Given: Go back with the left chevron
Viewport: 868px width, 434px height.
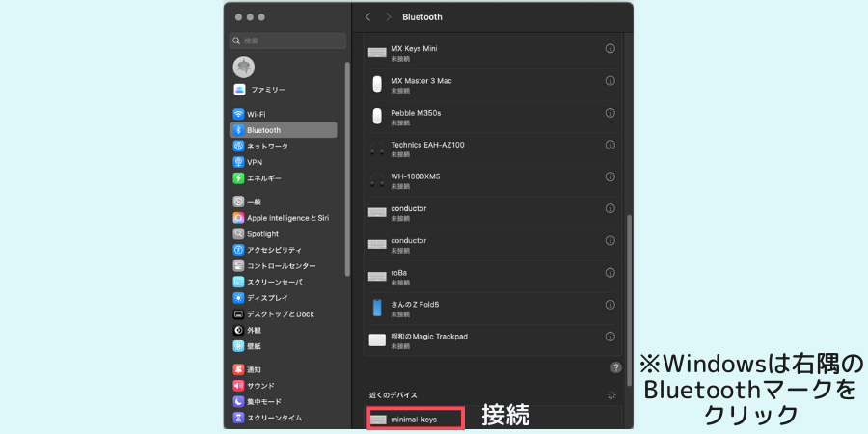Looking at the screenshot, I should point(368,17).
